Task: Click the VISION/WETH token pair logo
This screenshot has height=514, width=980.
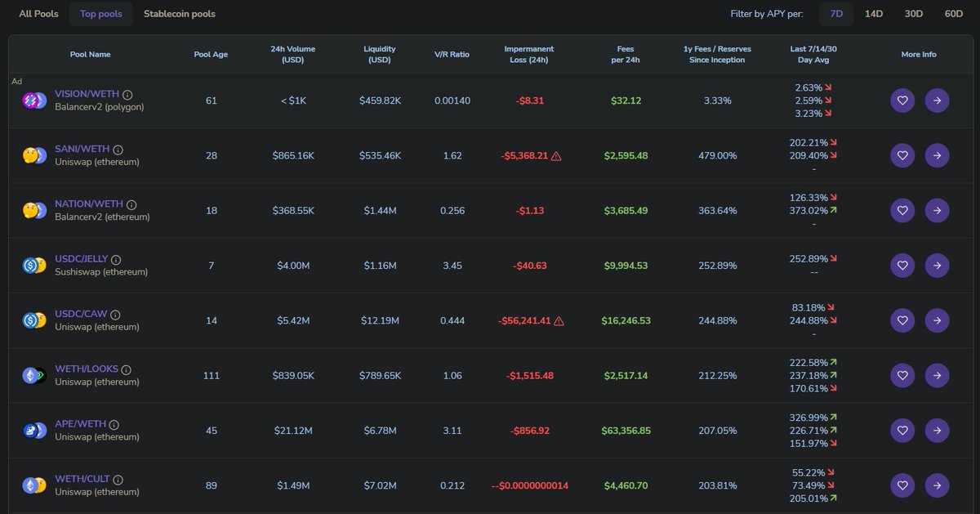Action: click(34, 101)
